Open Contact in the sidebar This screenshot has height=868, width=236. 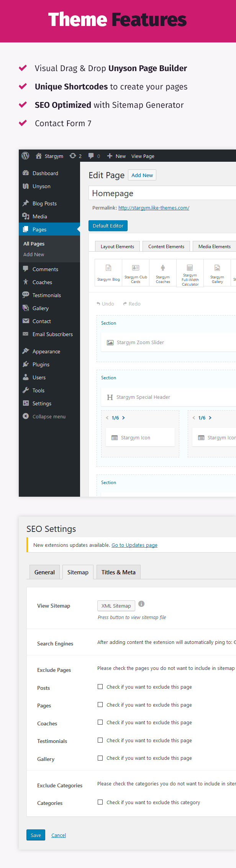pyautogui.click(x=49, y=321)
